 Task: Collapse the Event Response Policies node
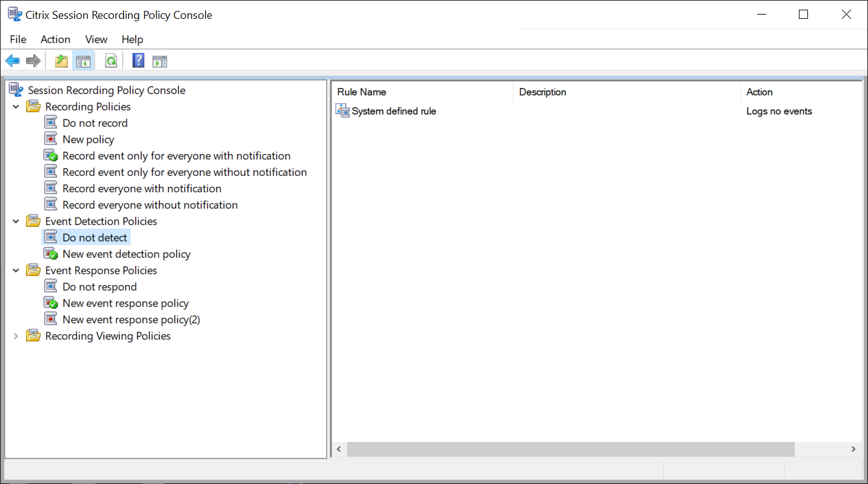click(16, 271)
